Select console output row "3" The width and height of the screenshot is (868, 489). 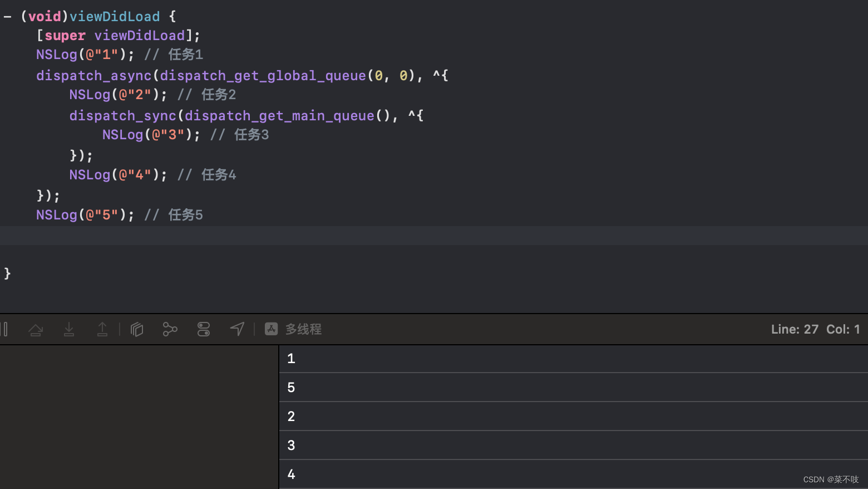[x=574, y=446]
